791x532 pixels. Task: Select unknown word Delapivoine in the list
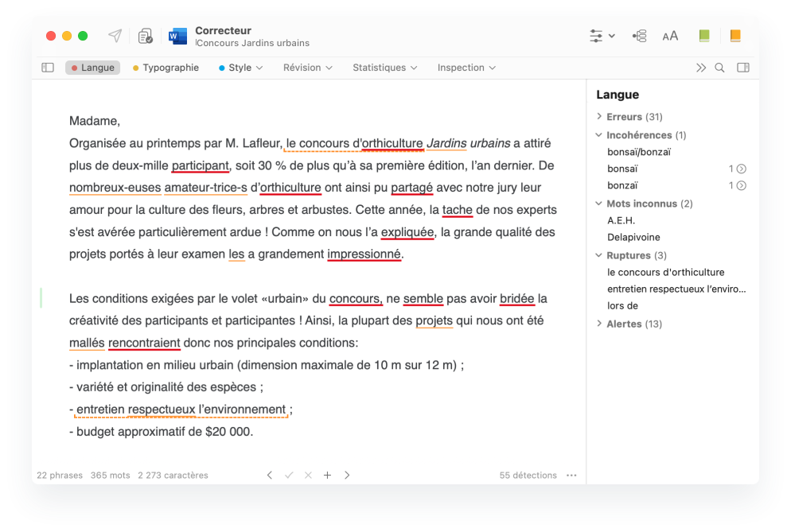633,237
